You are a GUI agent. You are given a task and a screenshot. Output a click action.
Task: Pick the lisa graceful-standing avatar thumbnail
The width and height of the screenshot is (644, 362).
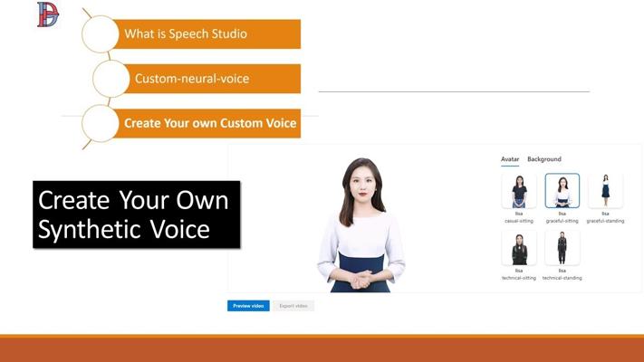tap(605, 191)
